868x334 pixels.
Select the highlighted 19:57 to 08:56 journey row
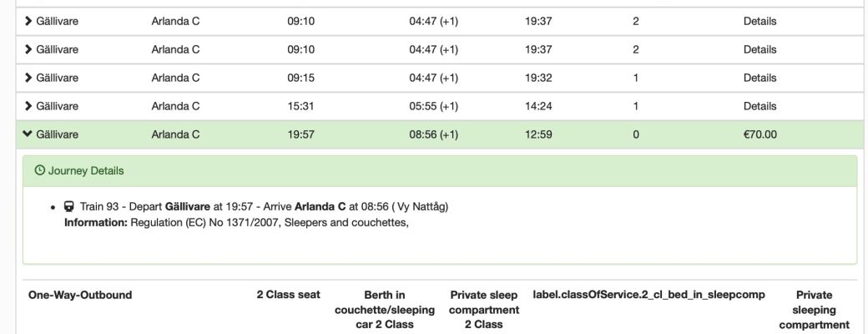[x=440, y=134]
